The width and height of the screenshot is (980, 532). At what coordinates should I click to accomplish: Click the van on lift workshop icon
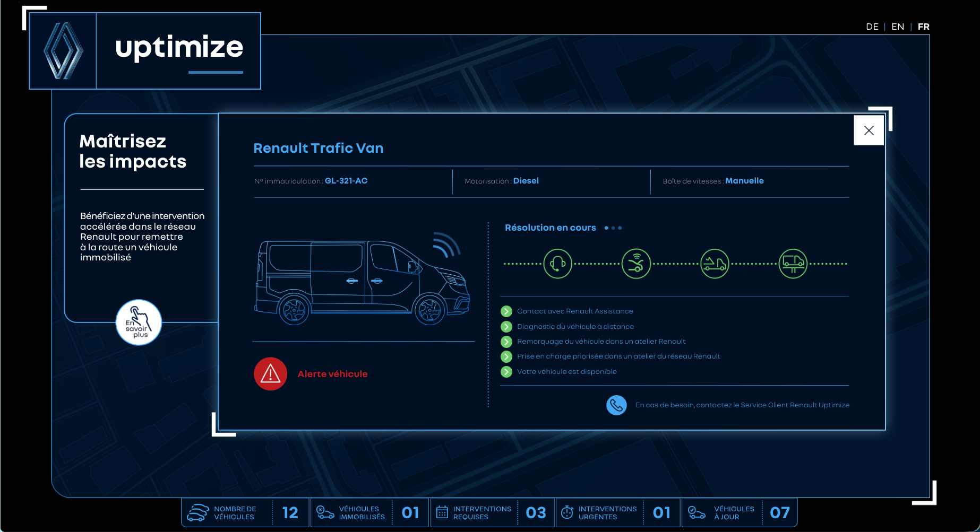tap(793, 264)
